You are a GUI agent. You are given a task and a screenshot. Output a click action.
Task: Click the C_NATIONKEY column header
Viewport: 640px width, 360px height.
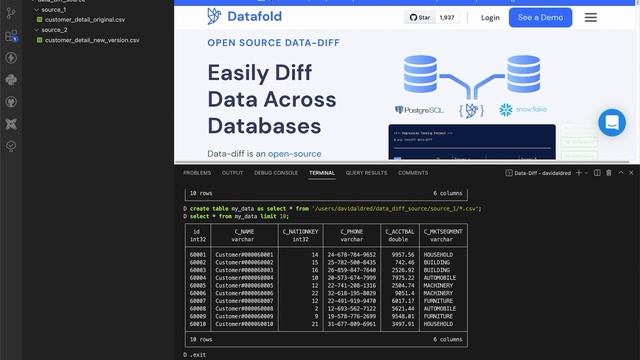(x=300, y=231)
